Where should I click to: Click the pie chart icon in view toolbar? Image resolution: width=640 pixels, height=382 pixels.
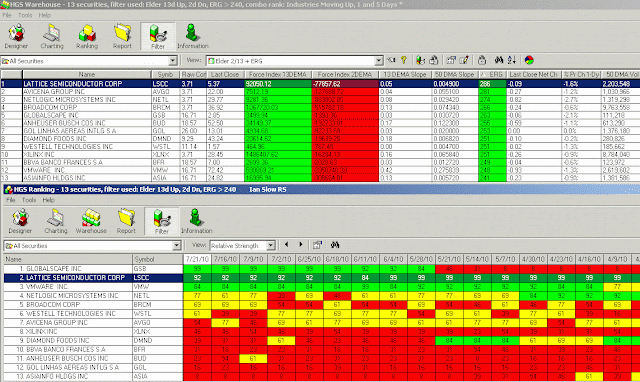529,60
